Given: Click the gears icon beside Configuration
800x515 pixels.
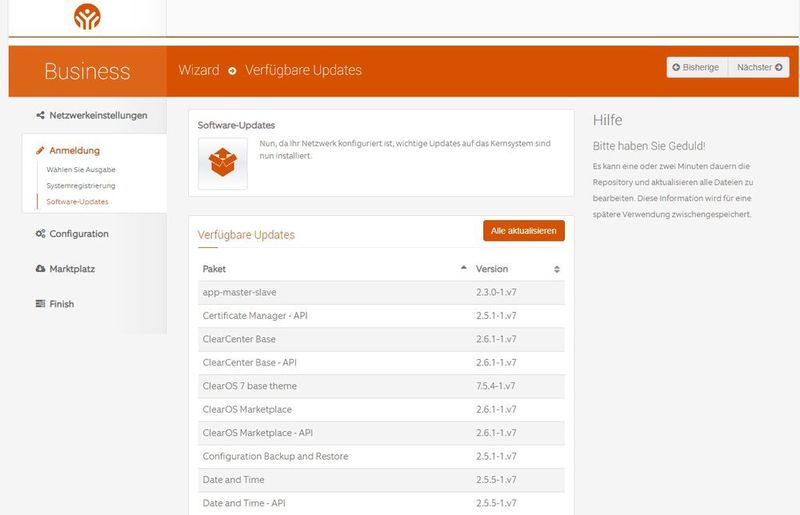Looking at the screenshot, I should (40, 234).
